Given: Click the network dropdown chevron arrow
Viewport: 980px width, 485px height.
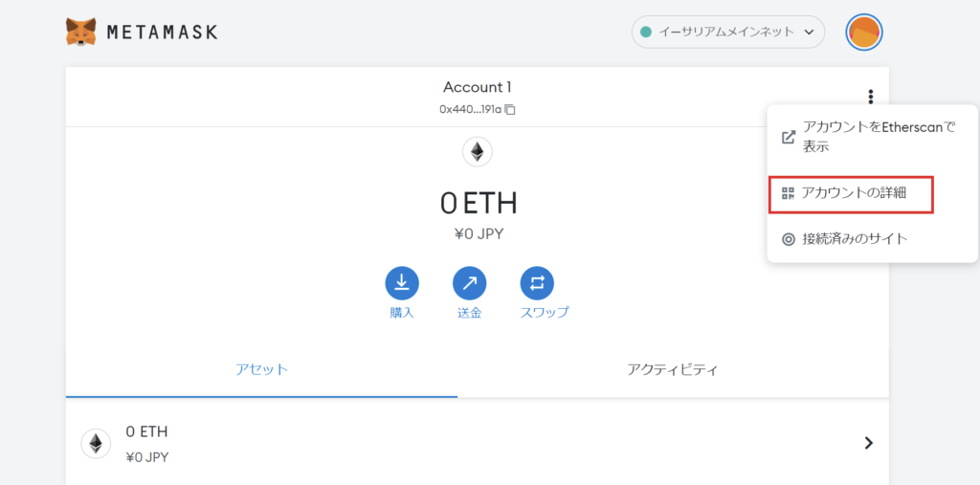Looking at the screenshot, I should (x=809, y=32).
